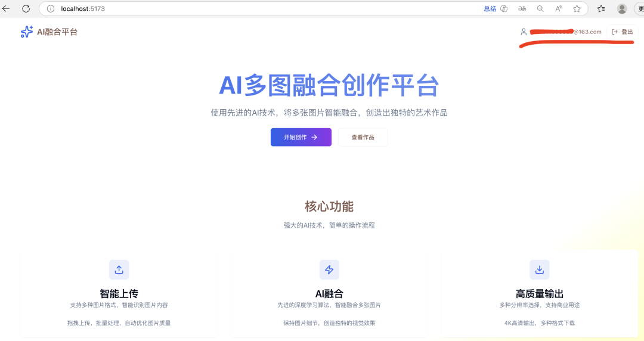Go back with the browser back arrow
Viewport: 644px width, 341px height.
(6, 8)
